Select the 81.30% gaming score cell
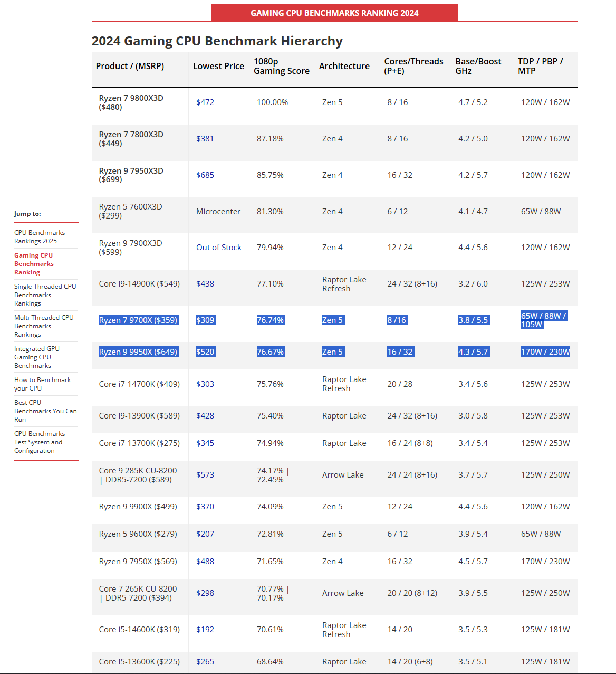The image size is (616, 674). [270, 212]
